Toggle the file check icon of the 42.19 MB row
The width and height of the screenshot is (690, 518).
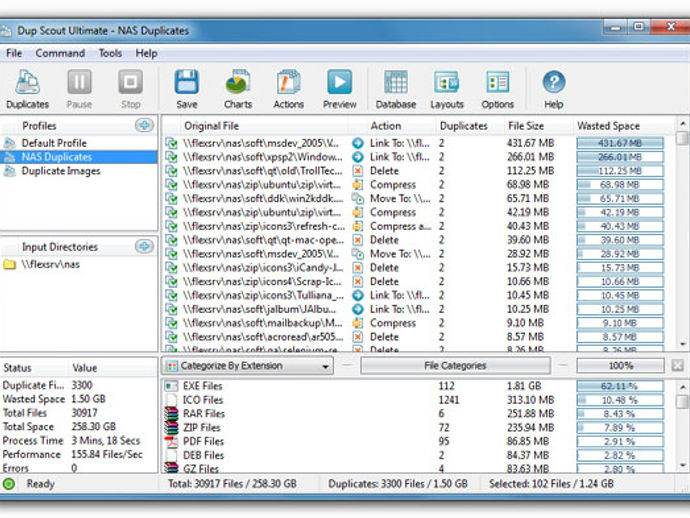[171, 212]
